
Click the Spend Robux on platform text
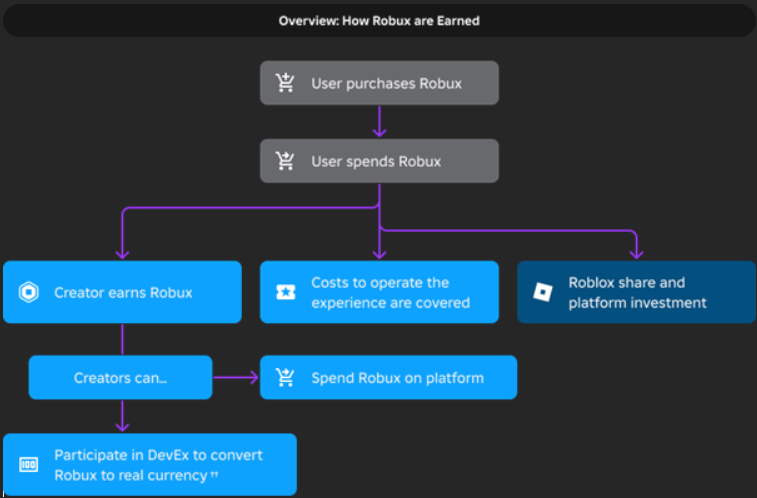coord(397,378)
